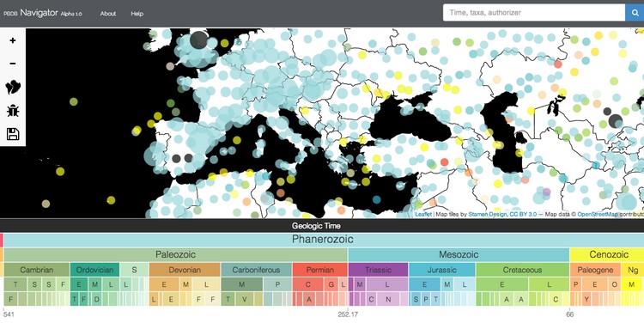Open the Leaflet attribution link

coord(423,214)
